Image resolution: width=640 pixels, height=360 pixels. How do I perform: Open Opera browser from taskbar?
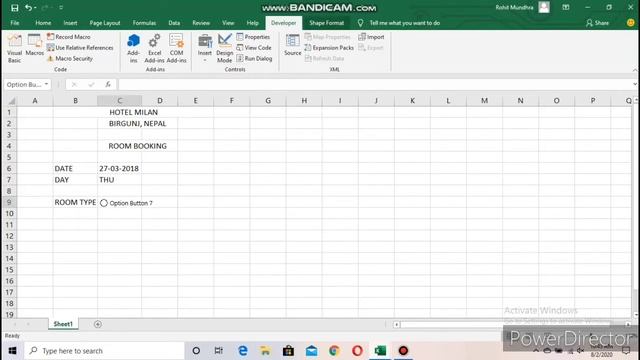pos(357,351)
